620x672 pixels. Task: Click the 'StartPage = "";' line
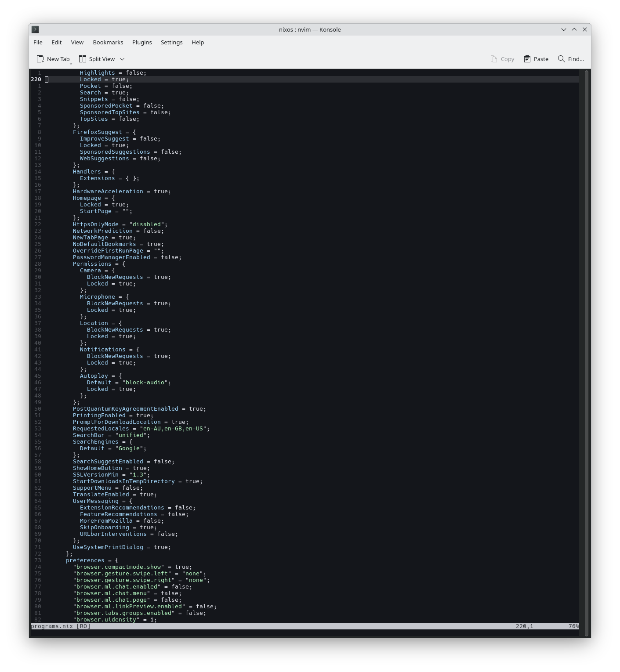point(106,211)
